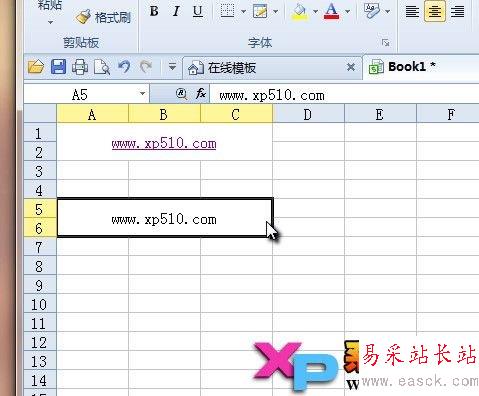The image size is (479, 396).
Task: Select column B header
Action: pos(164,114)
